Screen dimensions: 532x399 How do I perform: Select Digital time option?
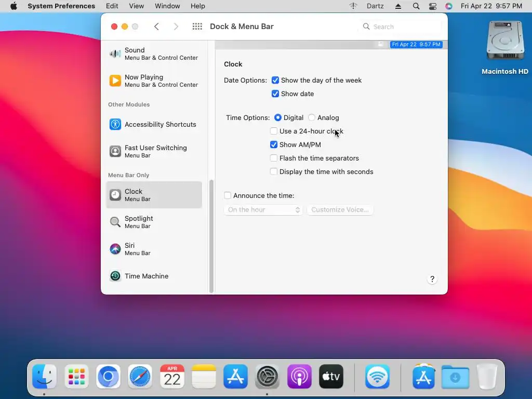click(278, 117)
